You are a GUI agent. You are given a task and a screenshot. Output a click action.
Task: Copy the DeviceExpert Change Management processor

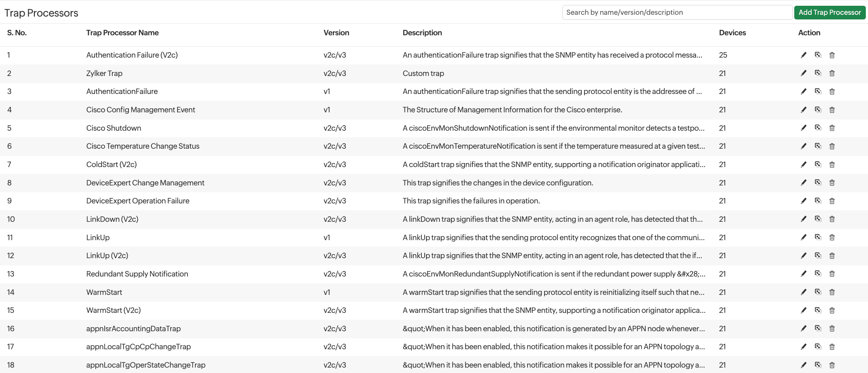818,183
